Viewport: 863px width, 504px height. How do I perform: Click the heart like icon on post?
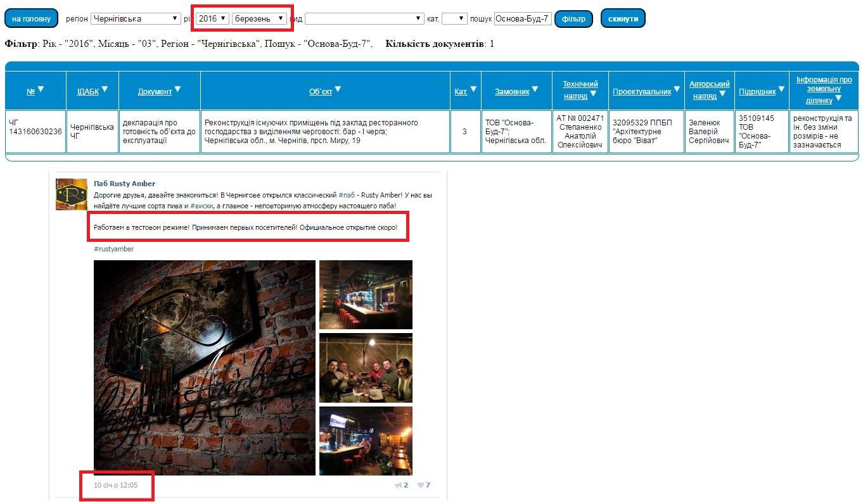[x=420, y=485]
